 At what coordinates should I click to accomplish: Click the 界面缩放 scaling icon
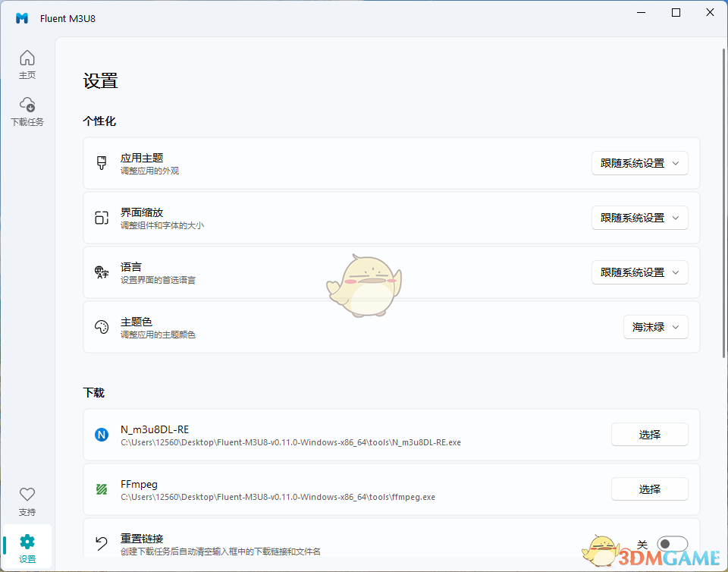pyautogui.click(x=102, y=217)
